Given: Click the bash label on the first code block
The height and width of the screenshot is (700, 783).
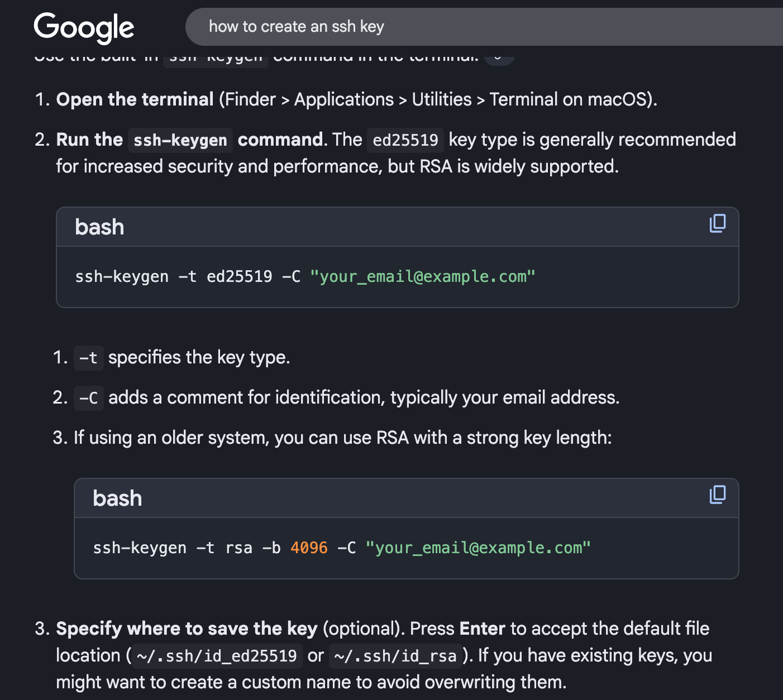Looking at the screenshot, I should tap(99, 227).
